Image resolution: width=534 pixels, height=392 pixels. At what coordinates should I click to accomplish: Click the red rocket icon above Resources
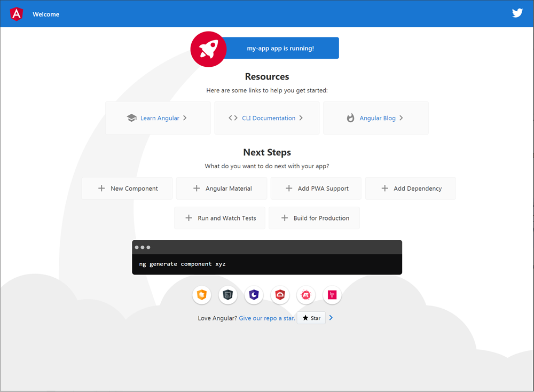point(208,49)
